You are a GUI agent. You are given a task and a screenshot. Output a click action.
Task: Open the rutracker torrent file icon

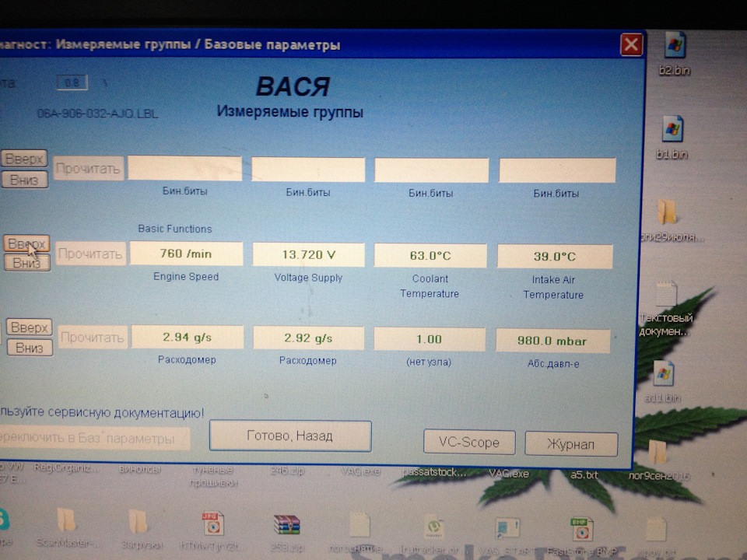tap(433, 528)
